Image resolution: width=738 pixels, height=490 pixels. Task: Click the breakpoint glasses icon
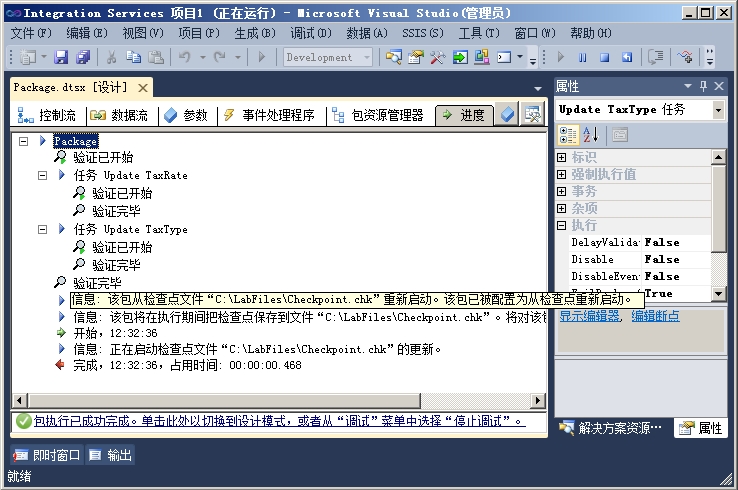click(x=685, y=57)
